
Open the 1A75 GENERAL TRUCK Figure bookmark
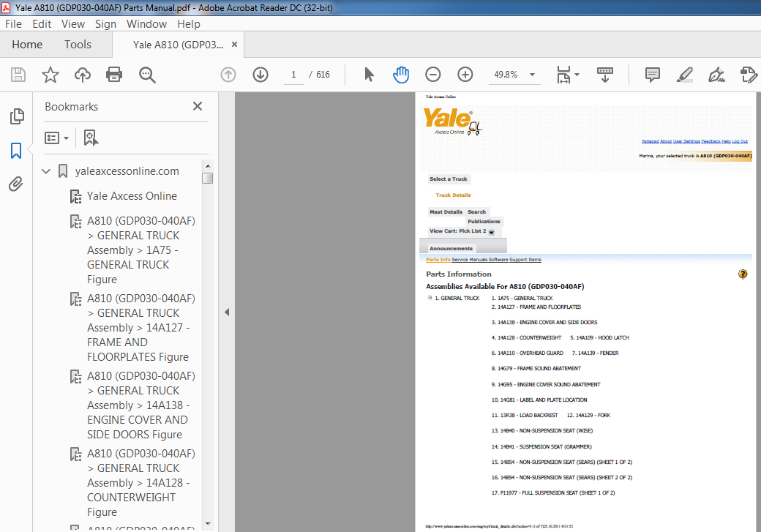(140, 250)
